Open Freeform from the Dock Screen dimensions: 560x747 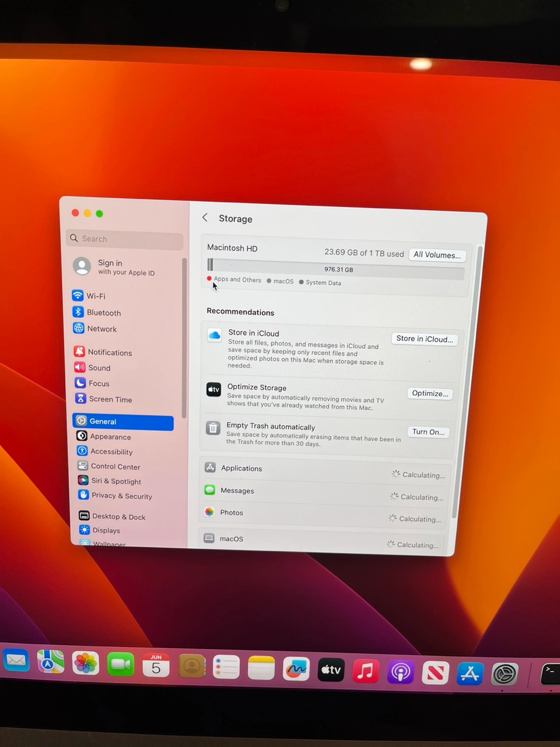pyautogui.click(x=296, y=669)
